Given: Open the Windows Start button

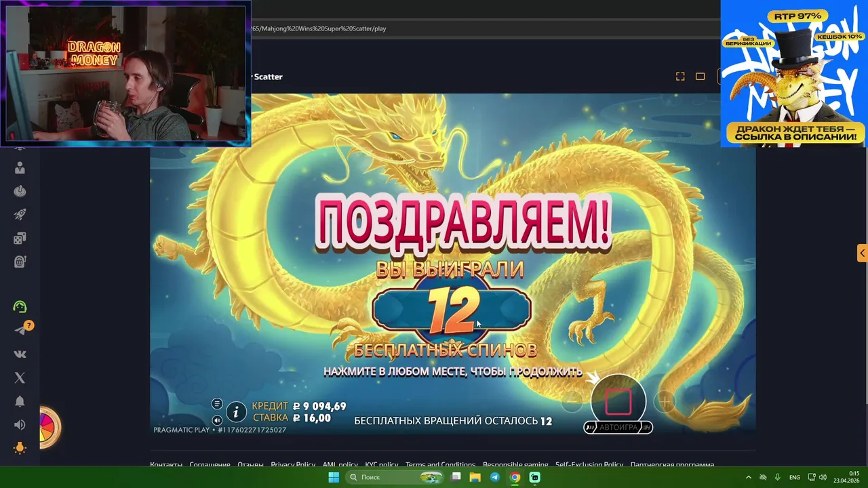Looking at the screenshot, I should 334,477.
